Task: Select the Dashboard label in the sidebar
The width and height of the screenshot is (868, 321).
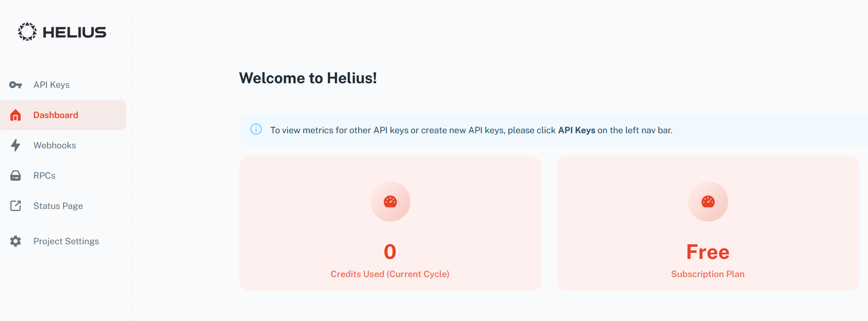Action: click(x=55, y=115)
